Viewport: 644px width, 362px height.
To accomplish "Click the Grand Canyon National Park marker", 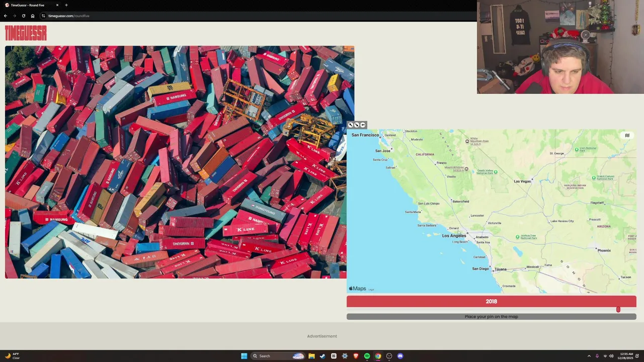I will point(594,177).
